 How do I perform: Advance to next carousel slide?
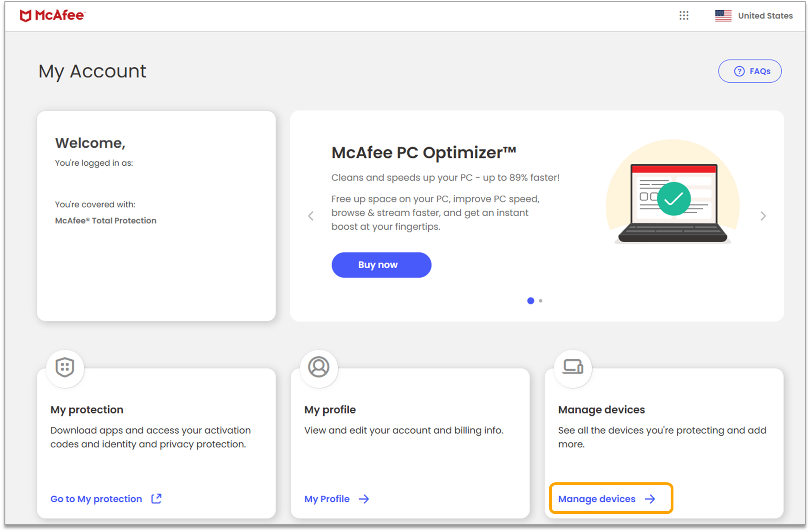pos(763,216)
